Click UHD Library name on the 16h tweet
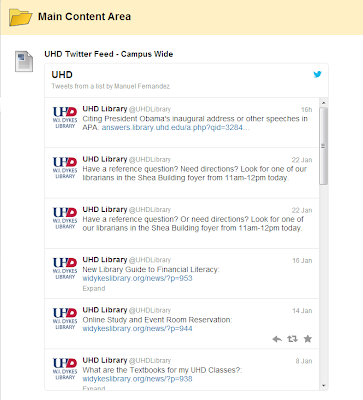Viewport: 363px width, 400px height. (105, 109)
